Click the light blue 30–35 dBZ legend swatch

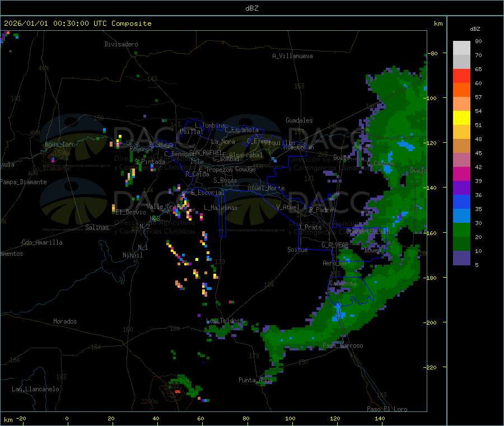pos(461,216)
